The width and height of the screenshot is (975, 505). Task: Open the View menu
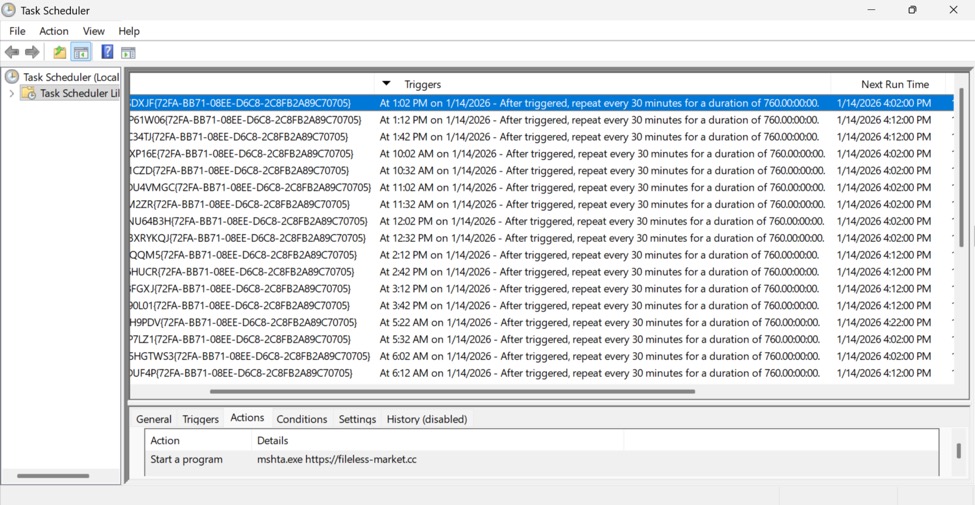click(93, 31)
